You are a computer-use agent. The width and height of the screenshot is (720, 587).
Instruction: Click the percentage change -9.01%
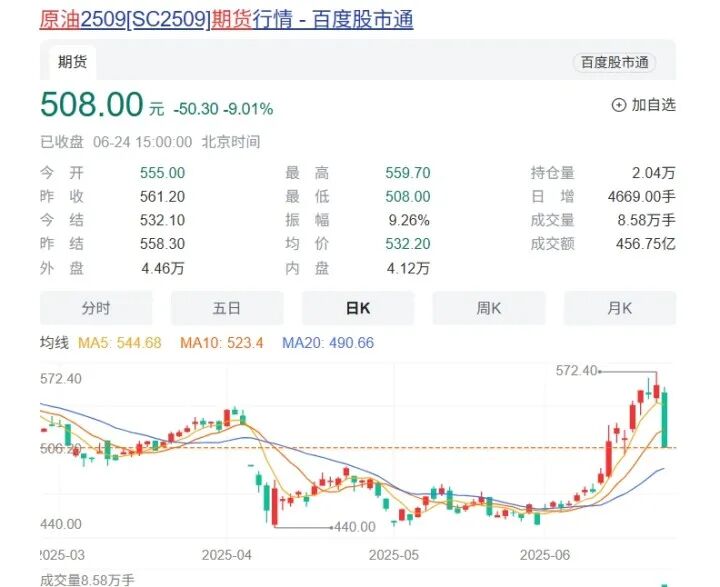click(x=248, y=109)
